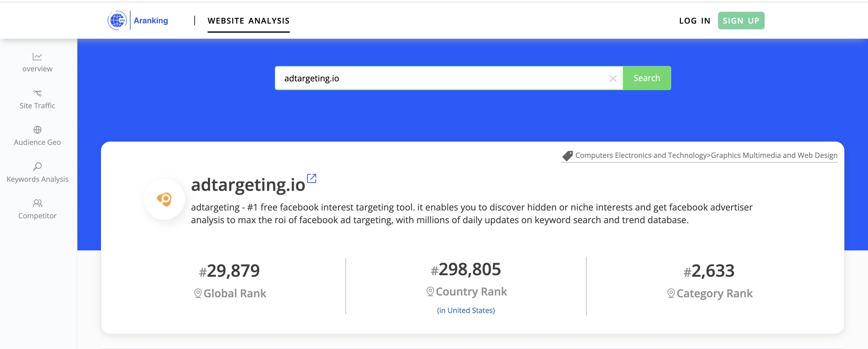Click the Keywords Analysis magnifier icon
868x349 pixels.
pyautogui.click(x=37, y=166)
